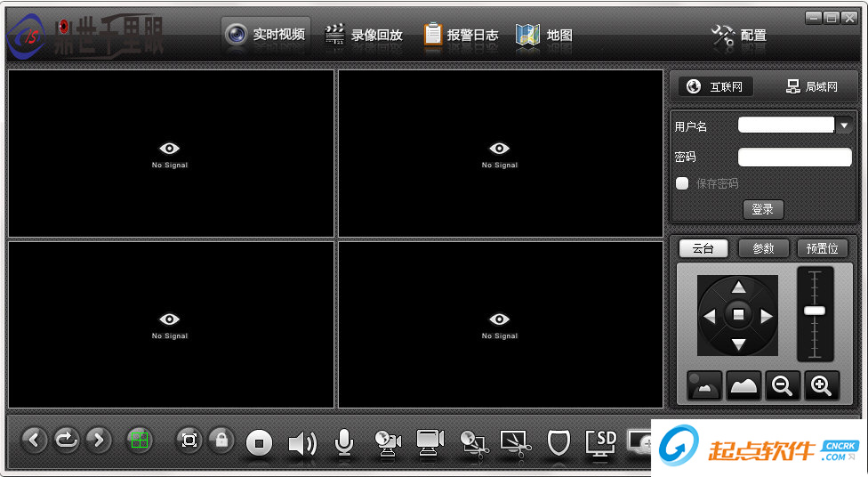Select the bottom-left No Signal video pane
Image resolution: width=868 pixels, height=477 pixels.
tap(171, 325)
